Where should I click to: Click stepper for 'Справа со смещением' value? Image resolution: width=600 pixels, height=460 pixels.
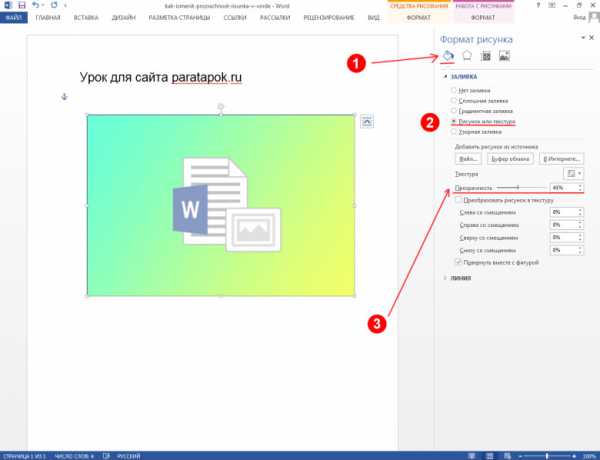pyautogui.click(x=580, y=225)
